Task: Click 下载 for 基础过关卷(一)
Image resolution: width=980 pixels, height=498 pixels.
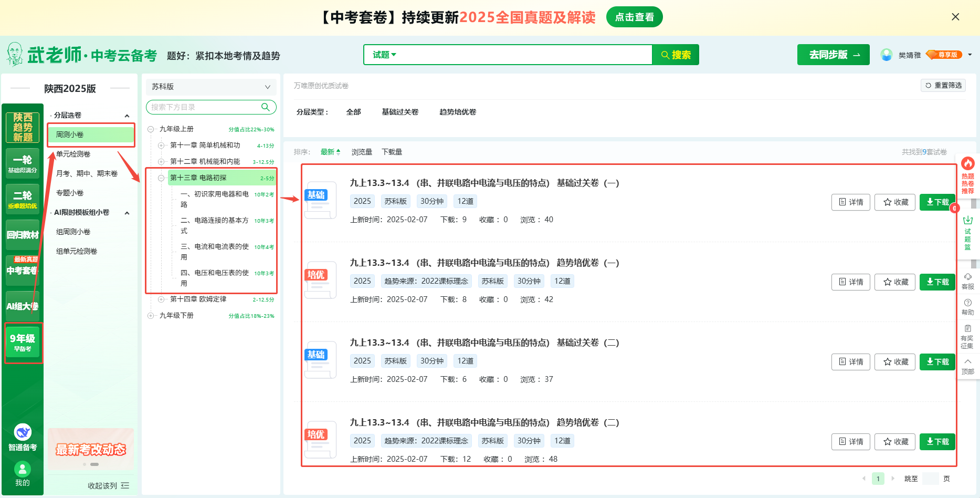Action: coord(937,202)
